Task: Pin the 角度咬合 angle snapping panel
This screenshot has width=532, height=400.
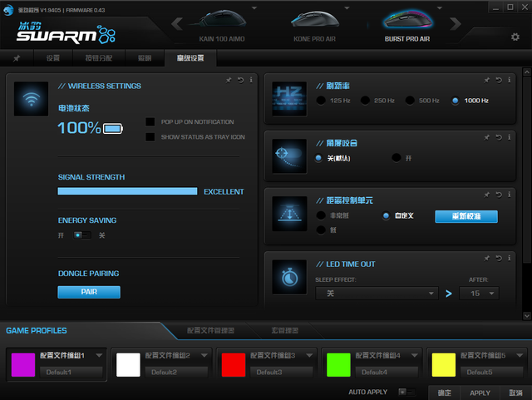Action: [x=487, y=137]
